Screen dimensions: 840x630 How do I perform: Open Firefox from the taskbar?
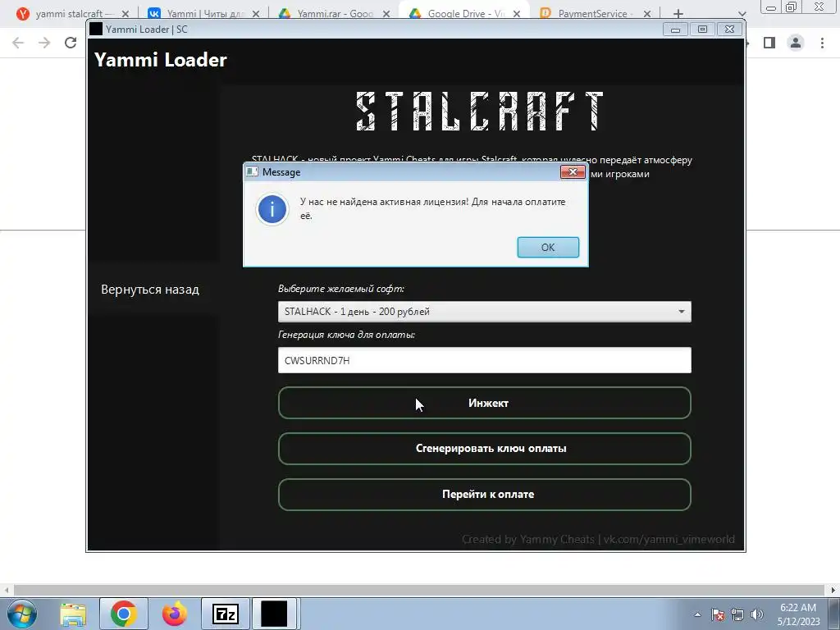(x=174, y=614)
